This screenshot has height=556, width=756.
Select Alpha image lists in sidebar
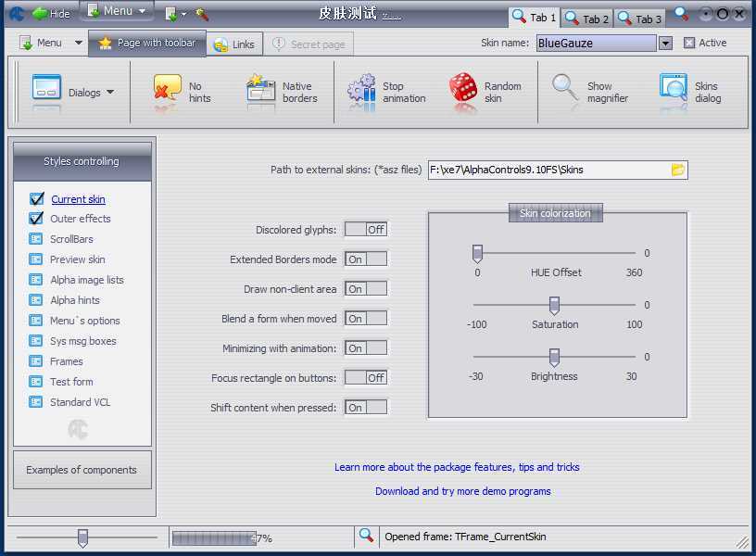(86, 280)
